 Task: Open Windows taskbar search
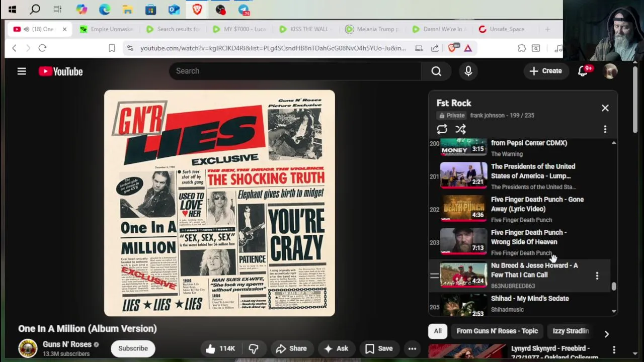pyautogui.click(x=35, y=9)
